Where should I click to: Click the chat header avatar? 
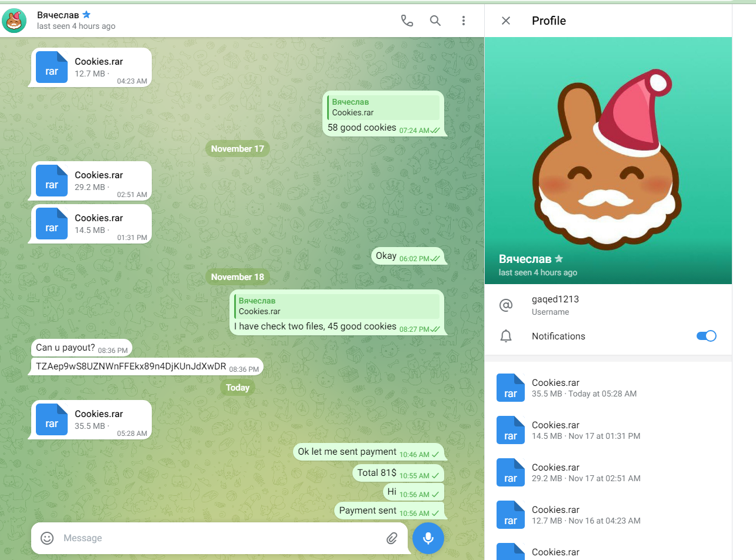14,21
